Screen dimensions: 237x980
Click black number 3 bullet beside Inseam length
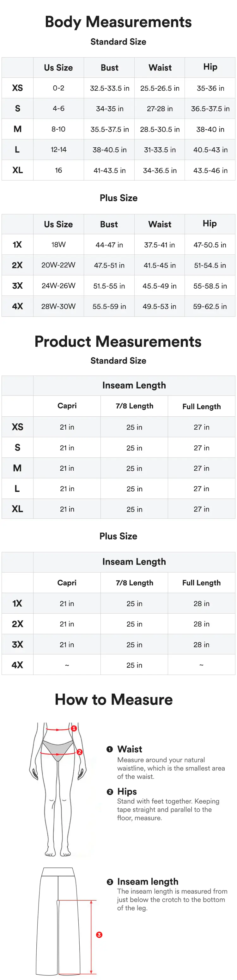(x=110, y=881)
